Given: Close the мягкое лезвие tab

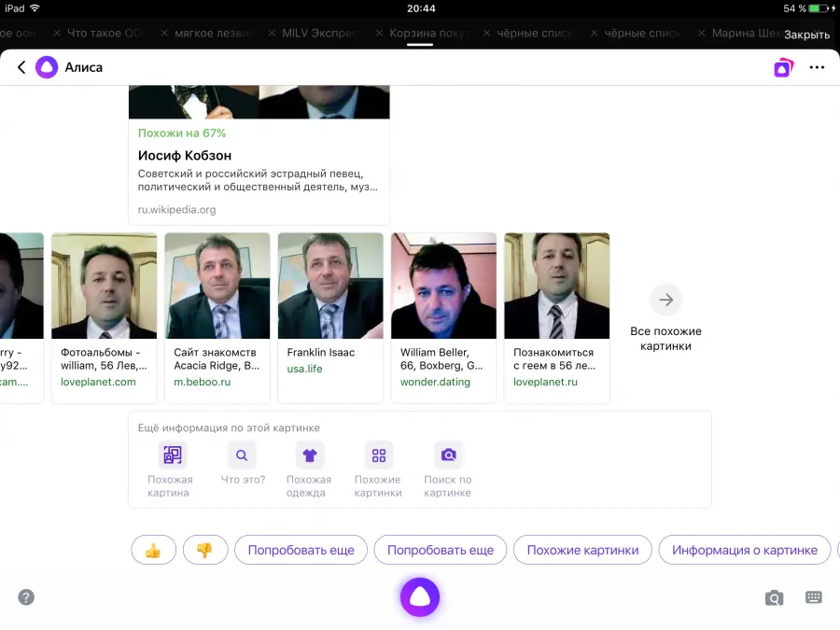Looking at the screenshot, I should click(164, 34).
